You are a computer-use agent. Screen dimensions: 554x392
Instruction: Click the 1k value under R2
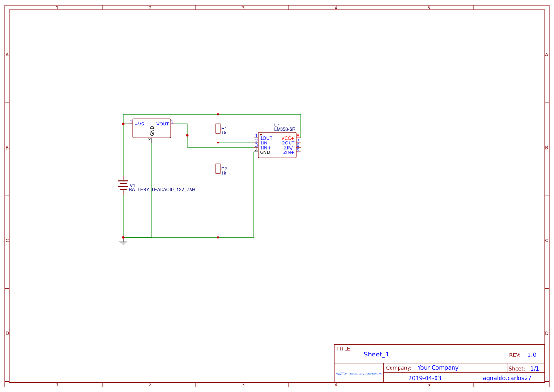pyautogui.click(x=224, y=173)
